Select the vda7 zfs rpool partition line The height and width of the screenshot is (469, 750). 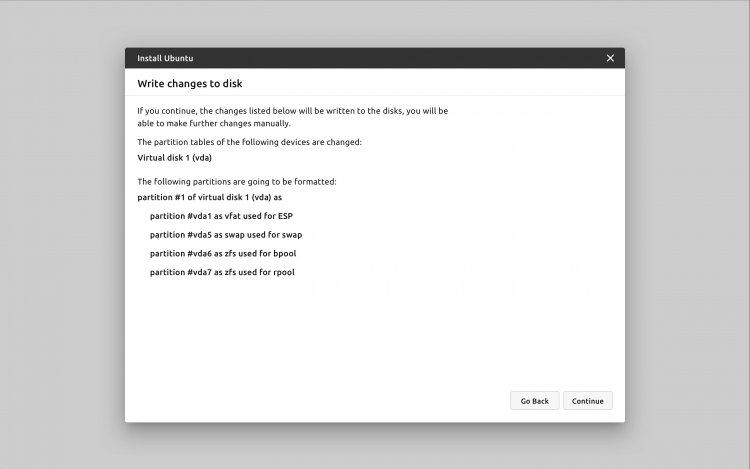222,272
